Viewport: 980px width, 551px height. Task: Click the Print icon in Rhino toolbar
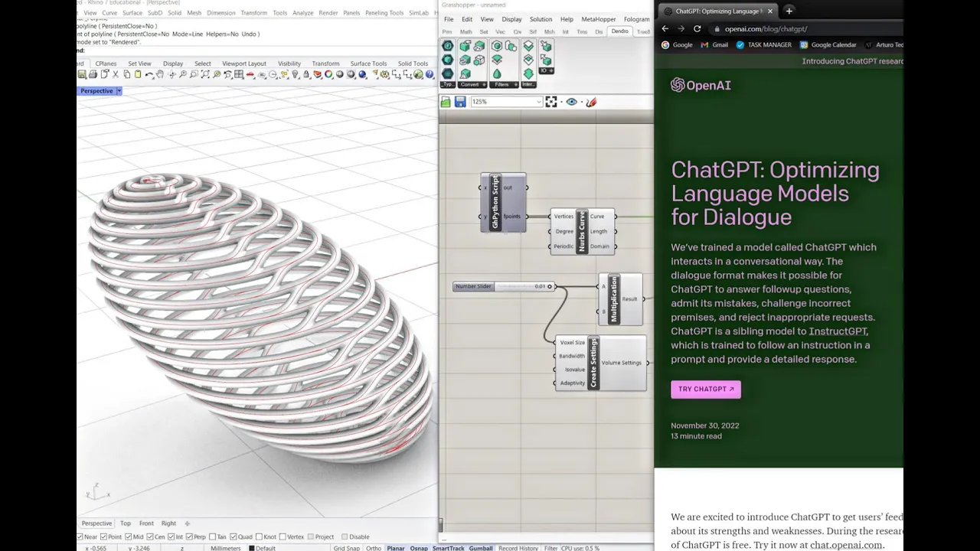(93, 74)
